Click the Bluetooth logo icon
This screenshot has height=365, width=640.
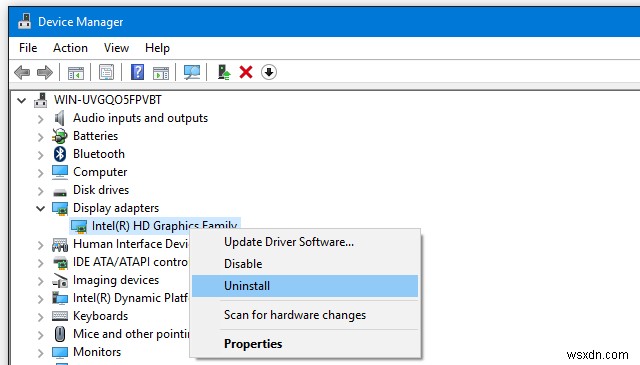pos(60,154)
